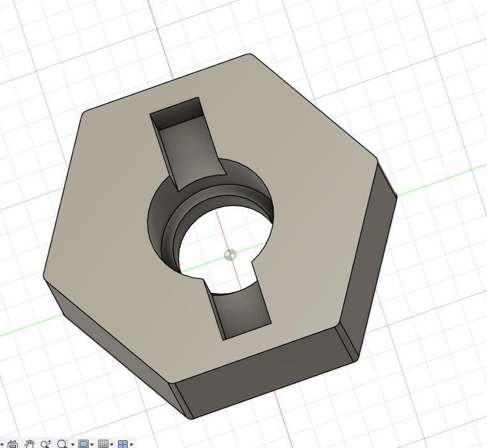Click the Zoom Window magnifier icon
The width and height of the screenshot is (487, 448).
tap(63, 444)
